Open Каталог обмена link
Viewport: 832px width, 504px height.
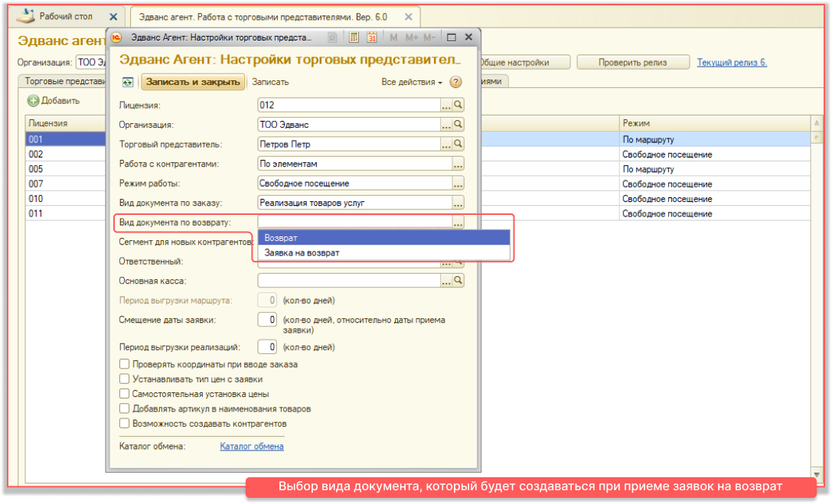point(252,446)
